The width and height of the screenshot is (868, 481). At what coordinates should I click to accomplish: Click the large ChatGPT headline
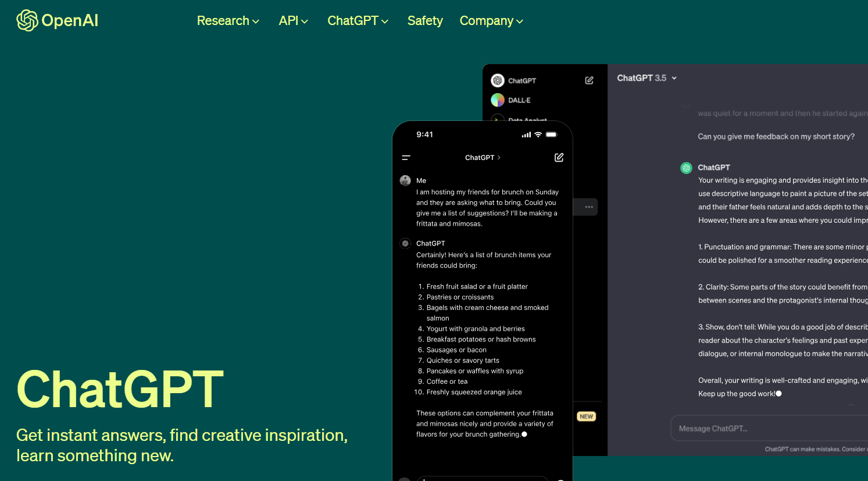point(120,389)
